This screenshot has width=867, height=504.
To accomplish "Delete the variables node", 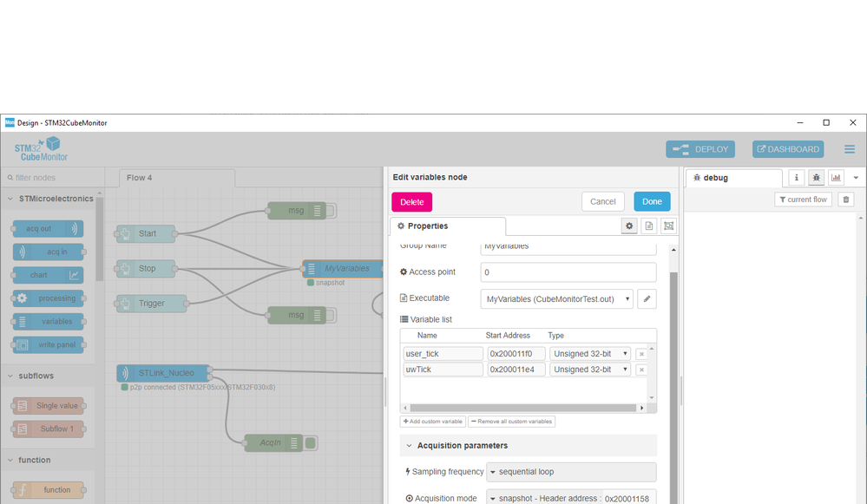I will coord(412,202).
